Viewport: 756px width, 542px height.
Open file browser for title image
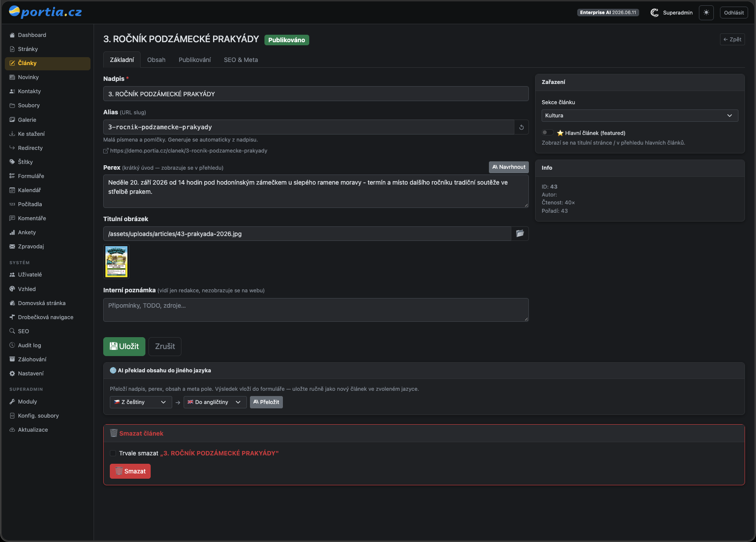point(520,233)
